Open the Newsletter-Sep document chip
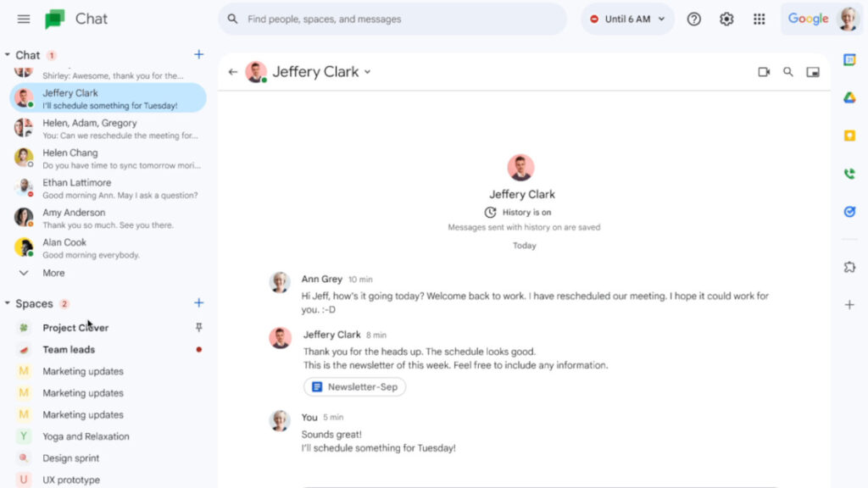This screenshot has width=868, height=488. pos(354,386)
